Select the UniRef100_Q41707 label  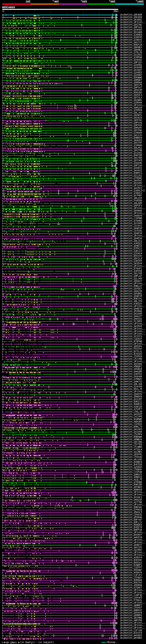131,42
